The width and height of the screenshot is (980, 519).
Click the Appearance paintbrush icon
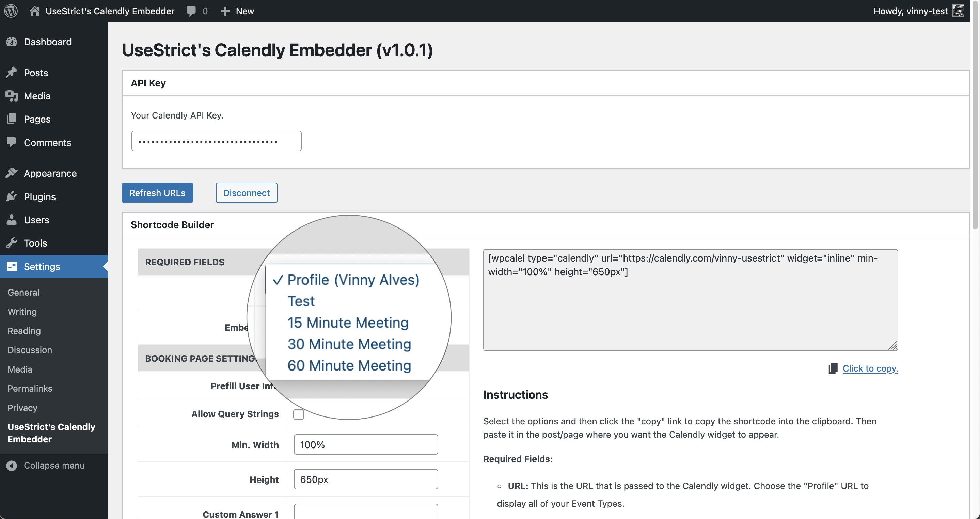click(x=12, y=173)
